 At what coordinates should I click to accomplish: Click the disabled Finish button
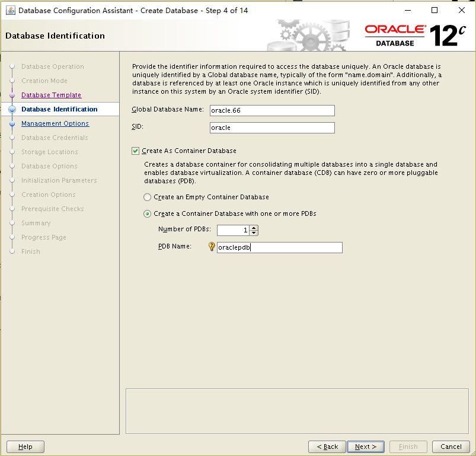(x=408, y=447)
